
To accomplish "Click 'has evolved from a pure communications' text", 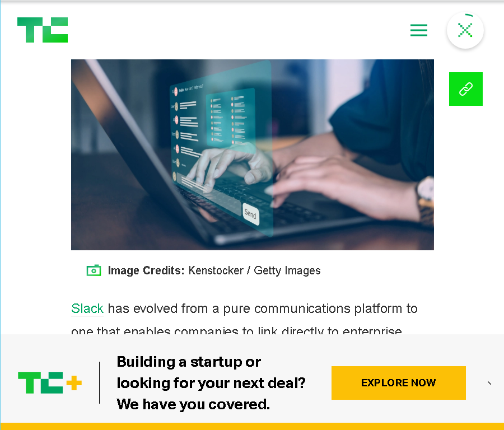I will pyautogui.click(x=229, y=309).
